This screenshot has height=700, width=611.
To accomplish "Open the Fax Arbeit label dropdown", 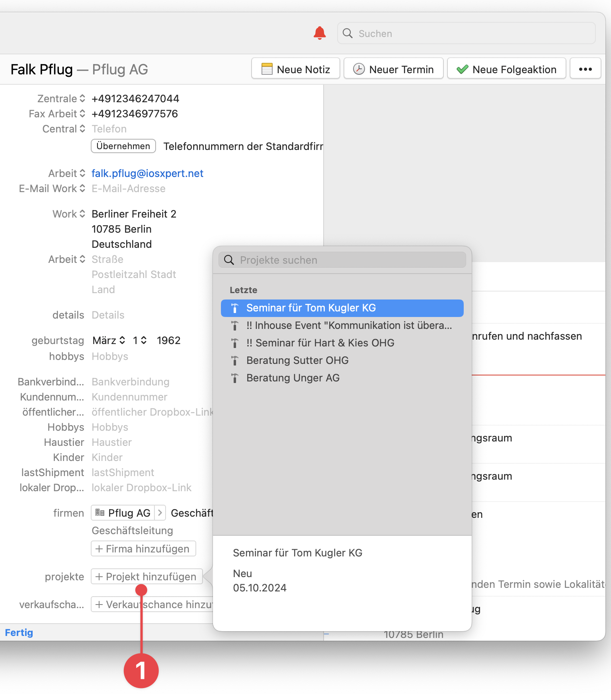I will 82,114.
